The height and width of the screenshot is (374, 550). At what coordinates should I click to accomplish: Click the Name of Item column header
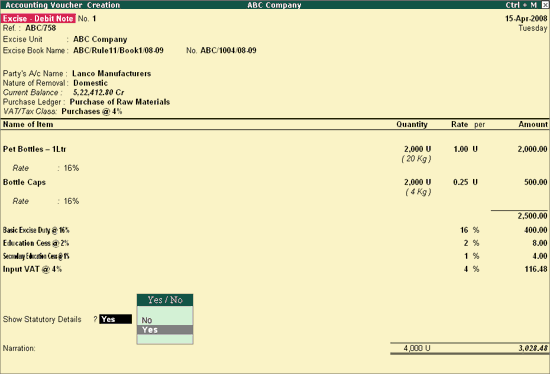click(x=28, y=124)
